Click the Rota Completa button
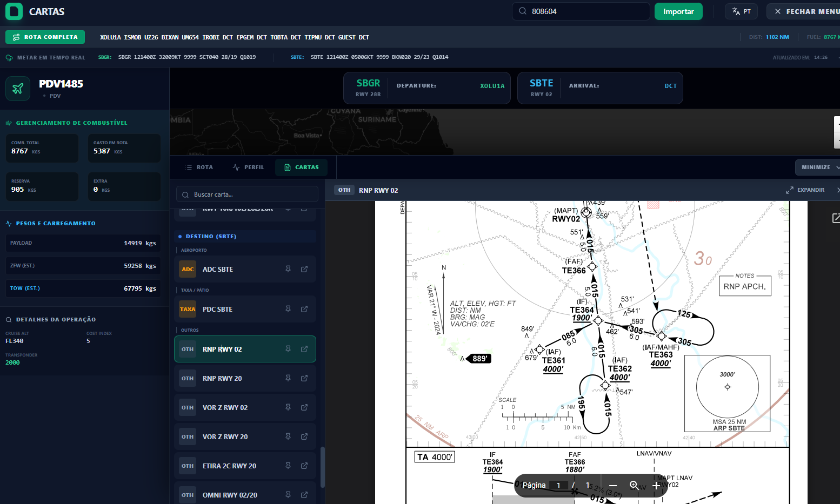This screenshot has width=840, height=504. click(x=45, y=37)
